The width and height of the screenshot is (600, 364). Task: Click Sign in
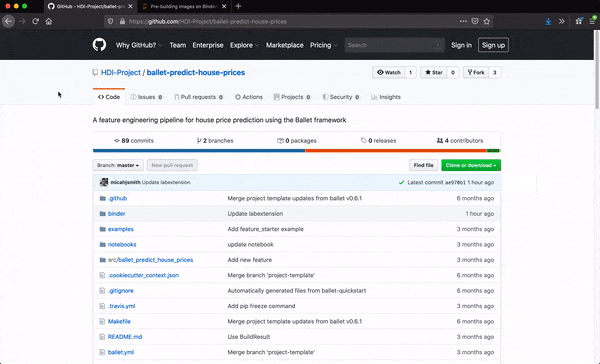461,45
